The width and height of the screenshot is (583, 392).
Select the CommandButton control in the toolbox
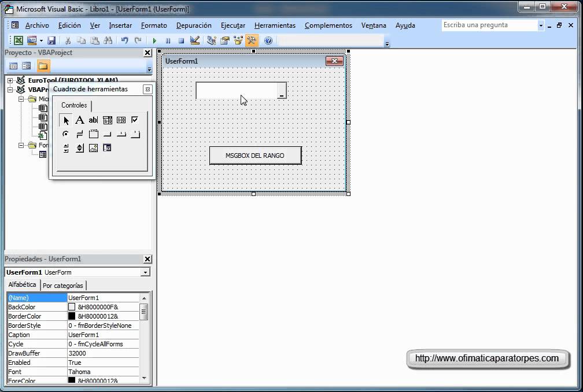108,134
